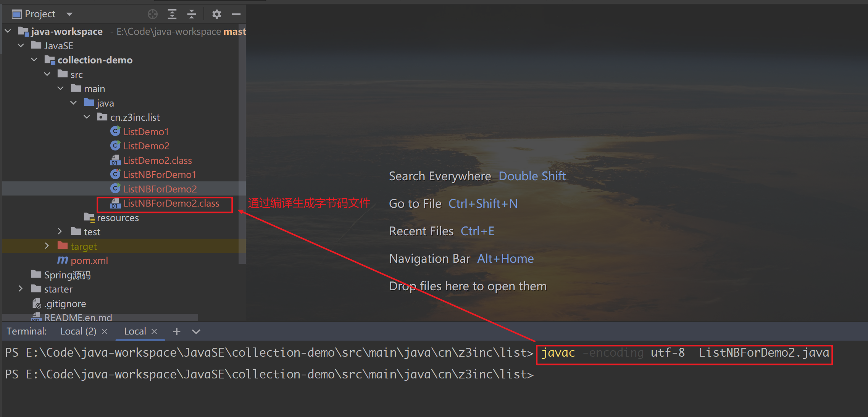Click the Collapse All toolbar icon
The image size is (868, 417).
click(192, 14)
